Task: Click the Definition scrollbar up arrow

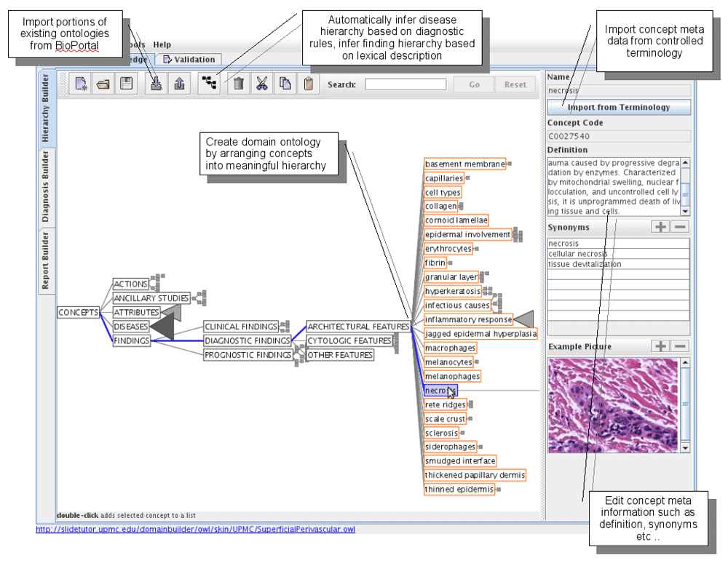Action: point(685,163)
